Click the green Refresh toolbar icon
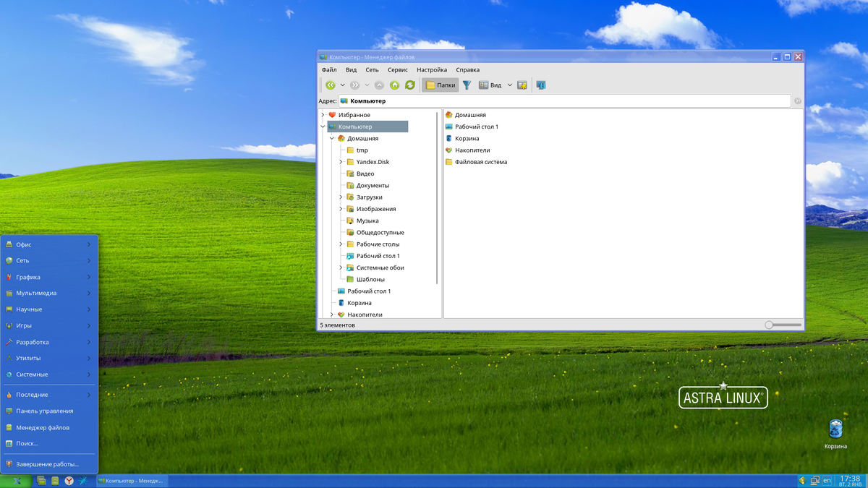Image resolution: width=868 pixels, height=488 pixels. [x=410, y=85]
